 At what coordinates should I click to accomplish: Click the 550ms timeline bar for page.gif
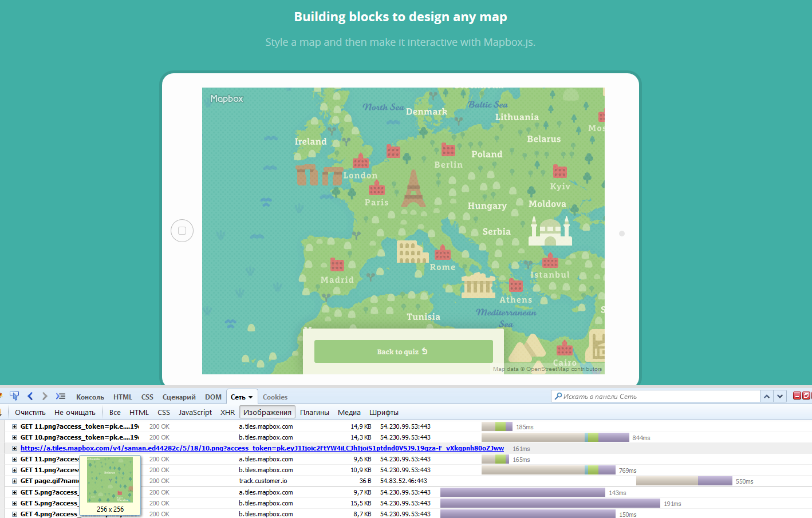pyautogui.click(x=684, y=481)
